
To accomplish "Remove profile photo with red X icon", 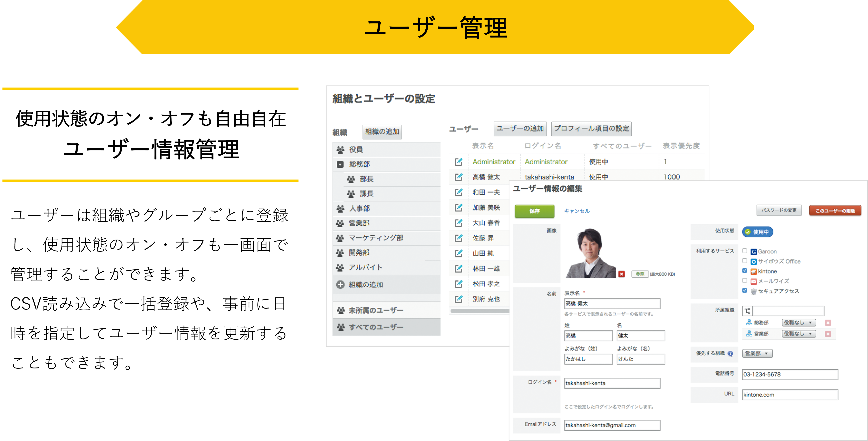I will pos(622,274).
